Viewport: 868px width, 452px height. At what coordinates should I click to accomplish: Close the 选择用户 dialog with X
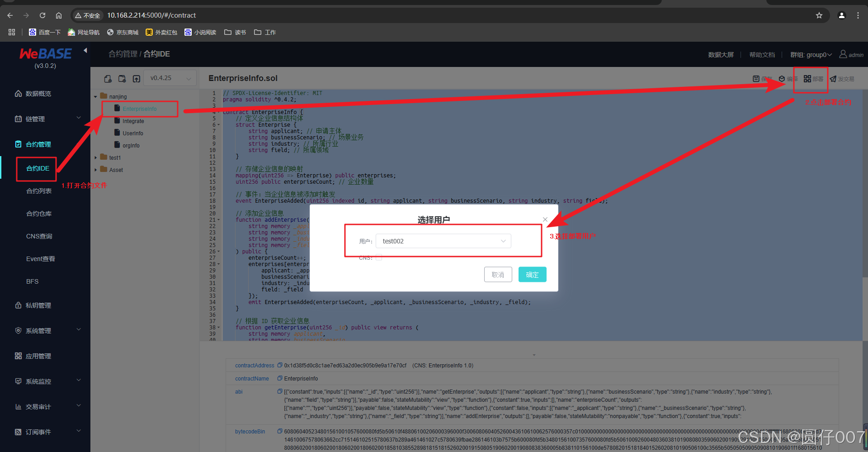point(545,219)
